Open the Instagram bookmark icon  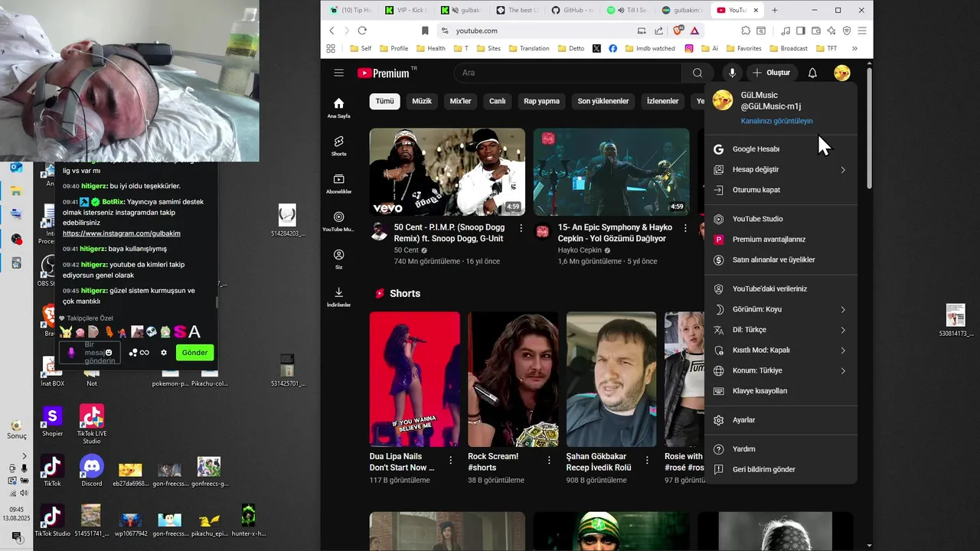click(689, 48)
